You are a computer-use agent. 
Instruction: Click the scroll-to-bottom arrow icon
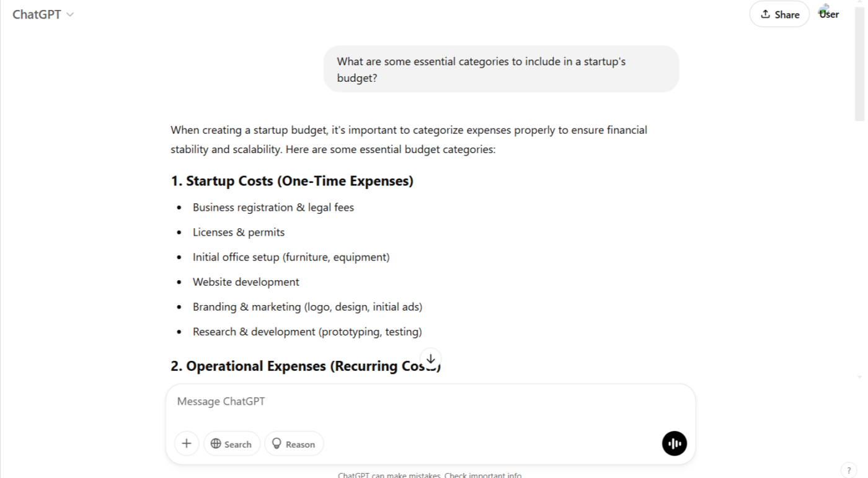[x=430, y=360]
